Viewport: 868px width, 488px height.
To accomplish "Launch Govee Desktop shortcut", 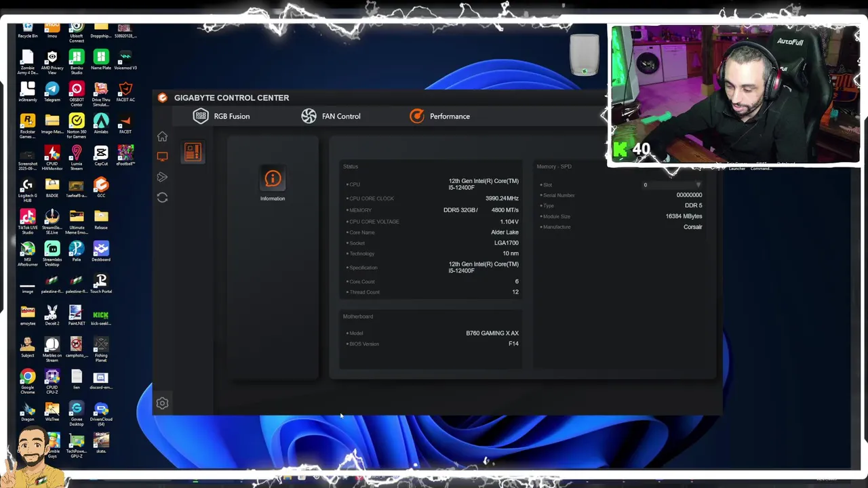I will pos(77,413).
